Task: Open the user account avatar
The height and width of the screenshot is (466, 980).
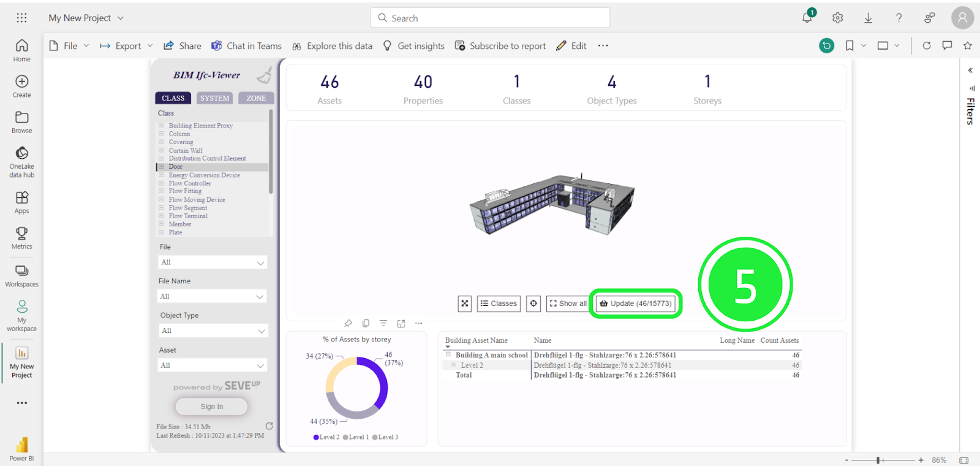Action: (962, 18)
